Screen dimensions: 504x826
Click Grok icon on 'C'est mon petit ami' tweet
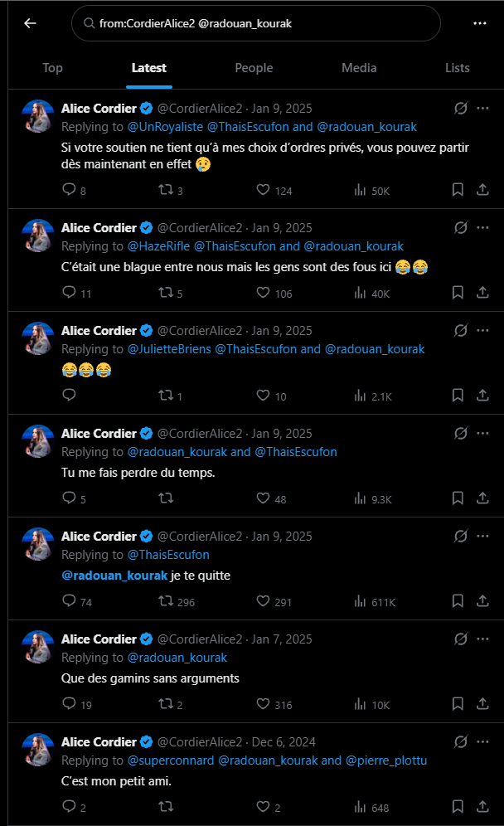click(x=462, y=742)
